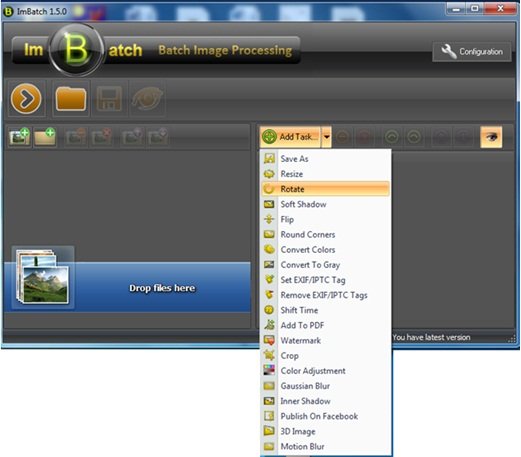Choose Add To PDF task

[x=325, y=325]
